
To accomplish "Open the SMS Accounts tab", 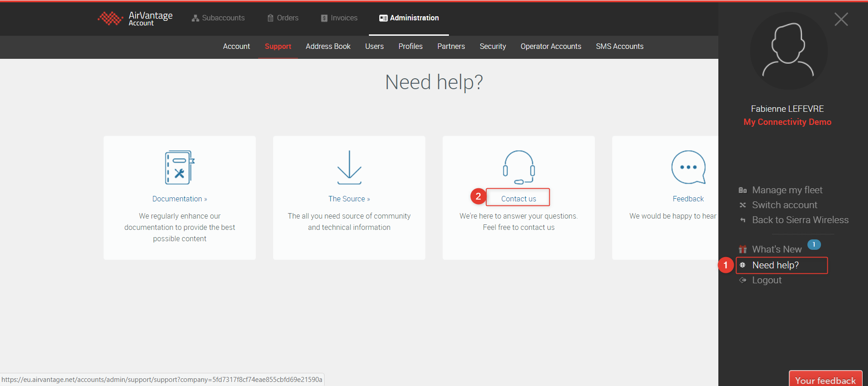I will tap(619, 47).
